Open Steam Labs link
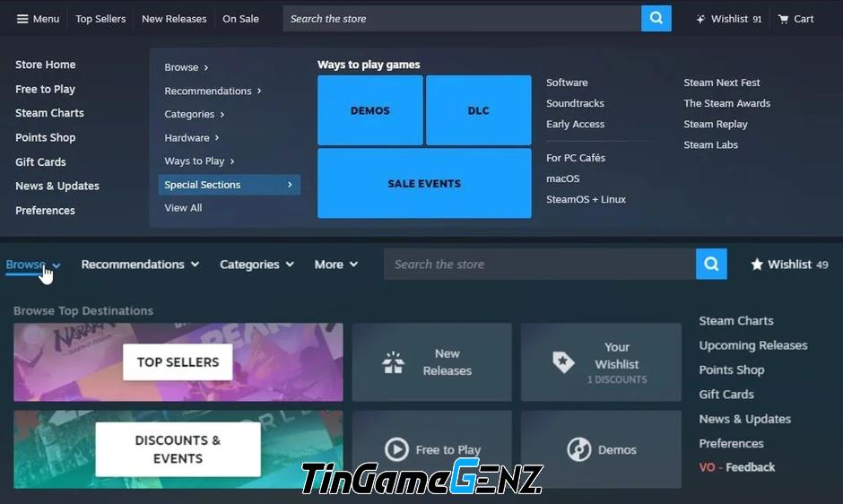 711,144
